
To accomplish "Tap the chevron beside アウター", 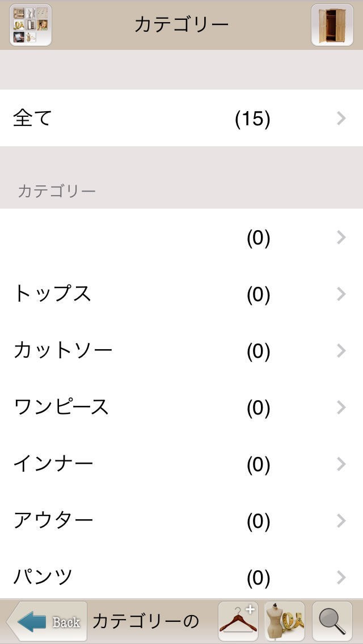I will 341,520.
